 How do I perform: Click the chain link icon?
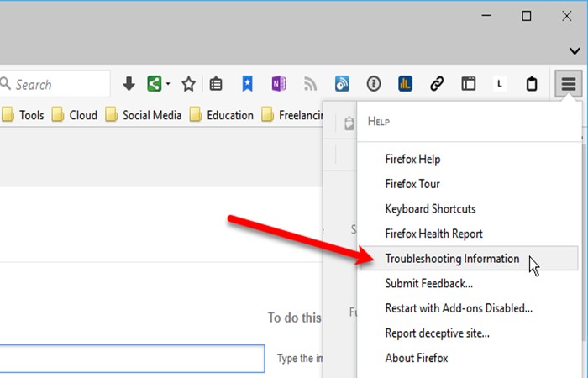(x=437, y=84)
